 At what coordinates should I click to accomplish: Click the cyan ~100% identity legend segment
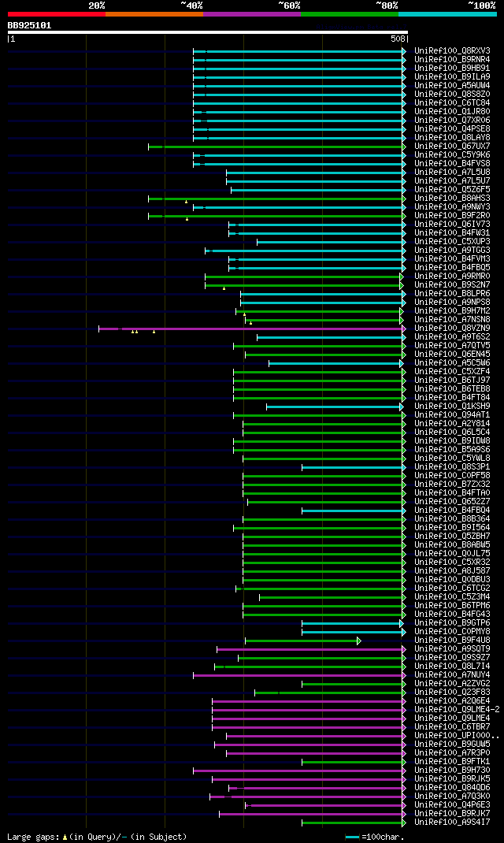447,13
